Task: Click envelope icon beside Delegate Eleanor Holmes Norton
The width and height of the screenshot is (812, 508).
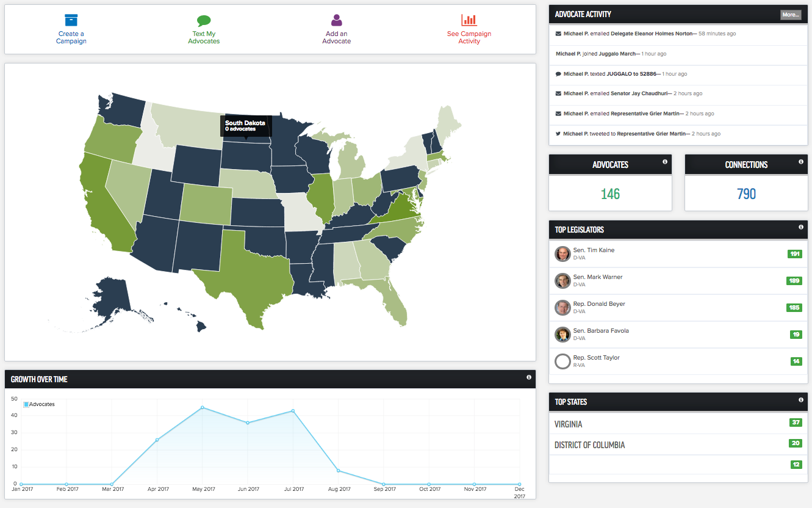Action: pos(558,34)
